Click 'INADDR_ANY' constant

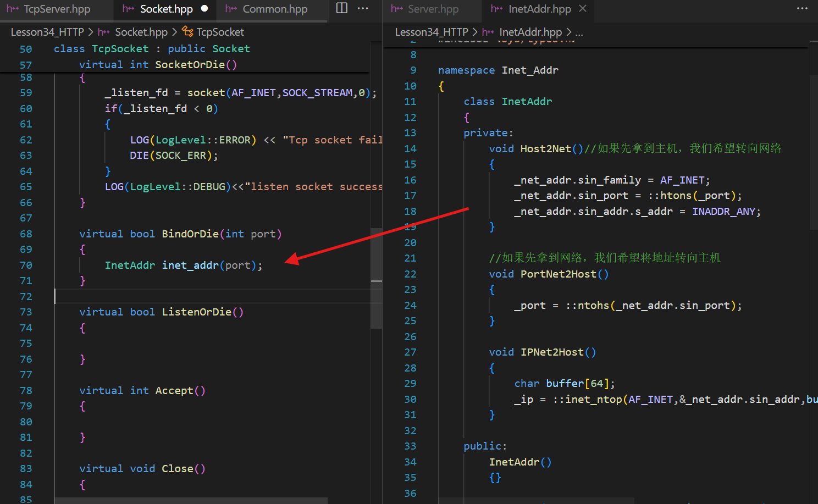pos(723,212)
